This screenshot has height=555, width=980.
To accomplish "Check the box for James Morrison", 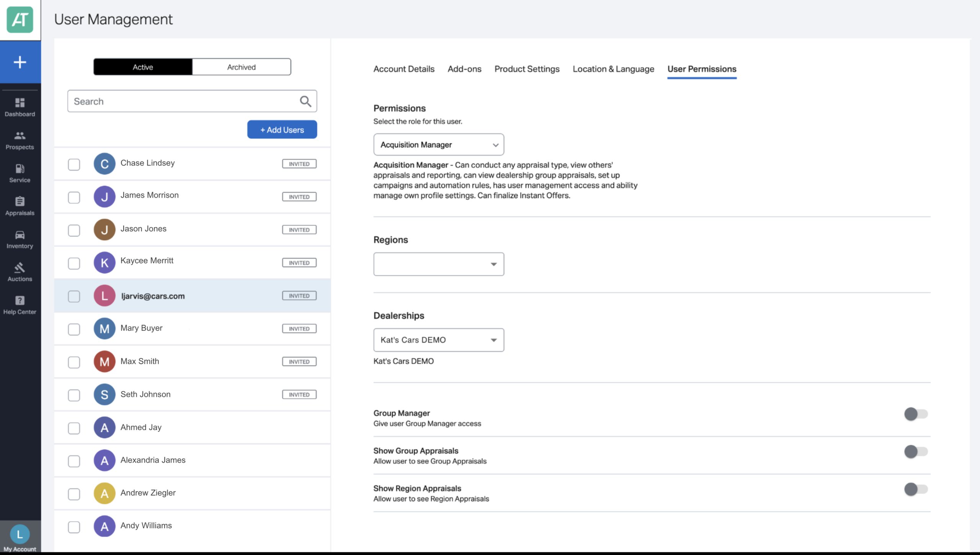I will pos(74,197).
